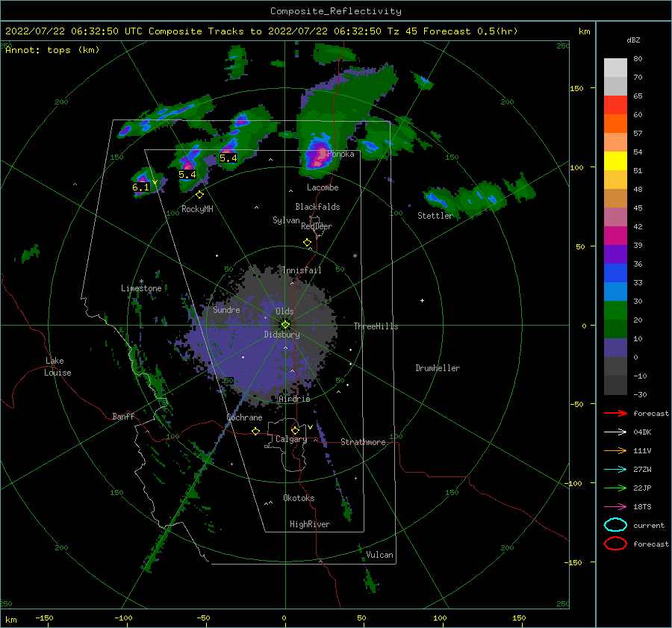Click the red forecast arrow legend icon
The height and width of the screenshot is (628, 672).
coord(615,413)
